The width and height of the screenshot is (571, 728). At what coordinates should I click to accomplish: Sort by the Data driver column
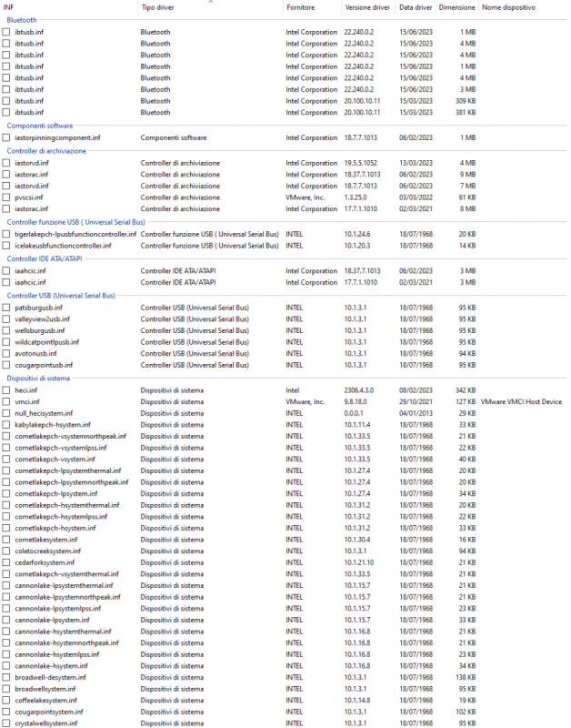(416, 7)
